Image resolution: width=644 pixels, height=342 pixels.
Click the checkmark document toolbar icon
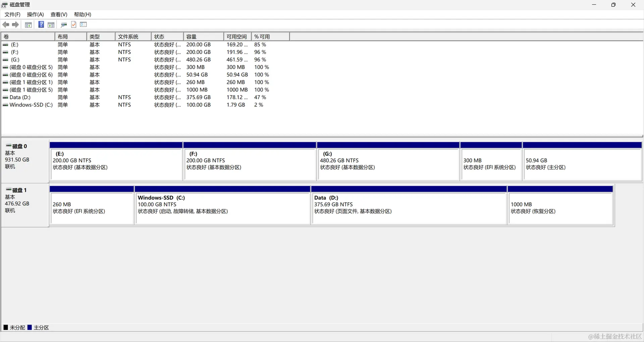click(74, 24)
